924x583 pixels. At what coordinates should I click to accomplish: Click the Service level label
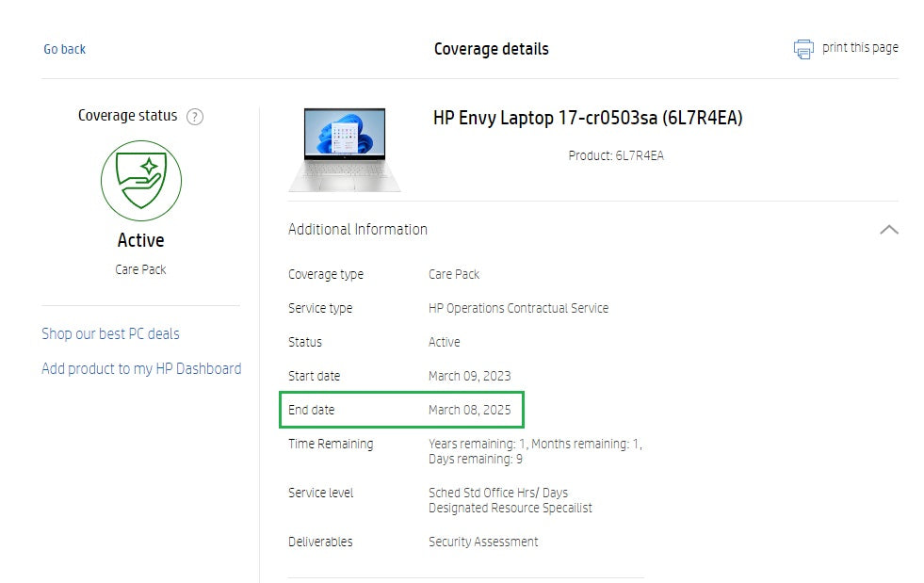pos(320,493)
